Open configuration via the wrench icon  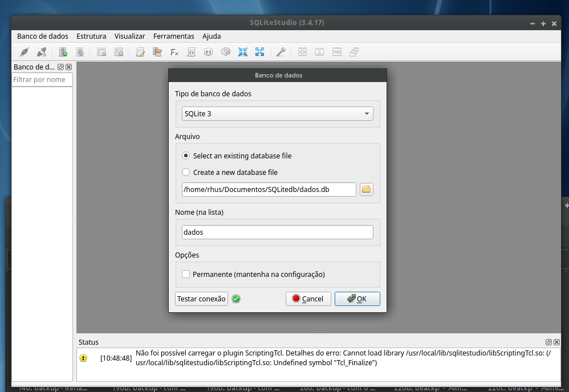281,52
